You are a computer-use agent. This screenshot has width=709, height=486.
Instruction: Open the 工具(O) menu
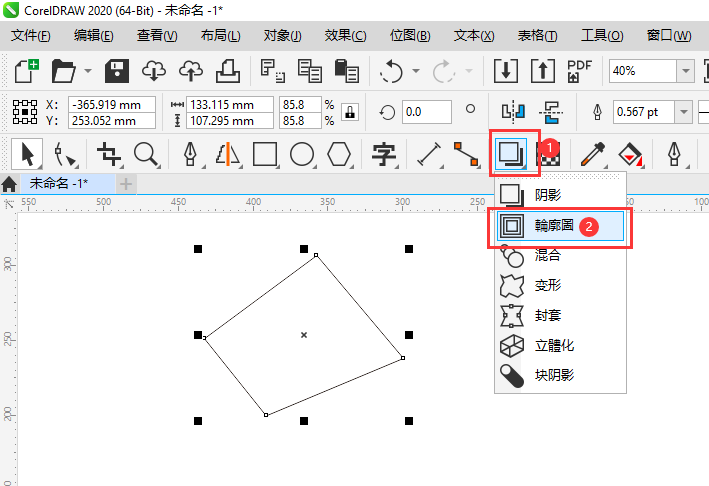point(602,35)
